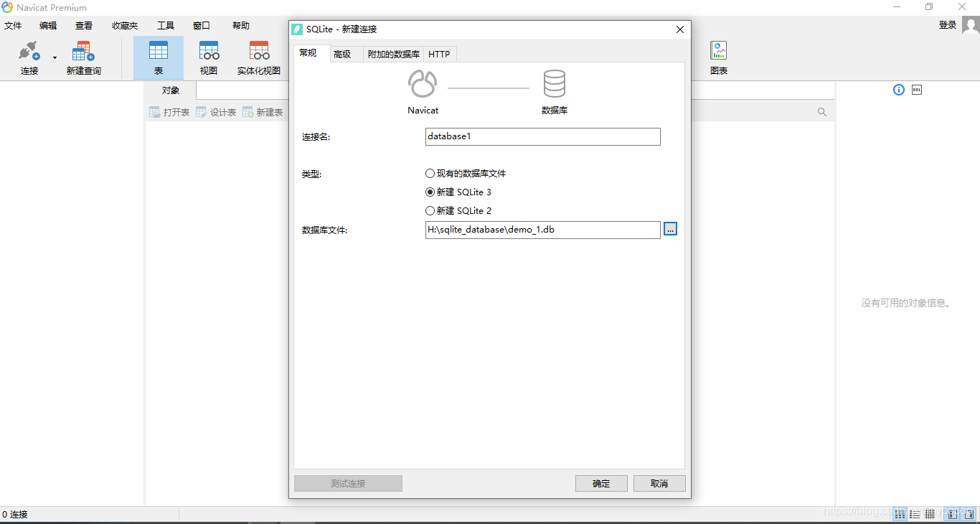Image resolution: width=980 pixels, height=524 pixels.
Task: Click the 图表 chart toolbar icon
Action: [718, 50]
